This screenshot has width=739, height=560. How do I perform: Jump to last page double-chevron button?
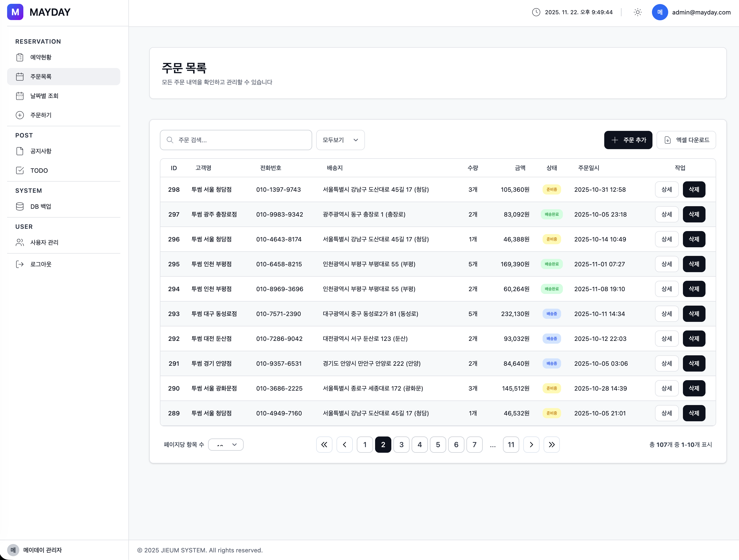(x=551, y=444)
